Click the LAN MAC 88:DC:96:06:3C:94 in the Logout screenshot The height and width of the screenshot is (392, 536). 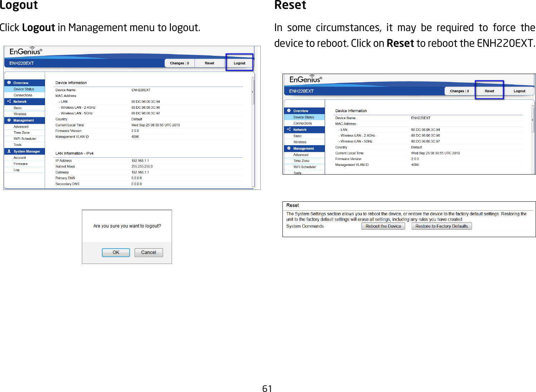(x=146, y=102)
